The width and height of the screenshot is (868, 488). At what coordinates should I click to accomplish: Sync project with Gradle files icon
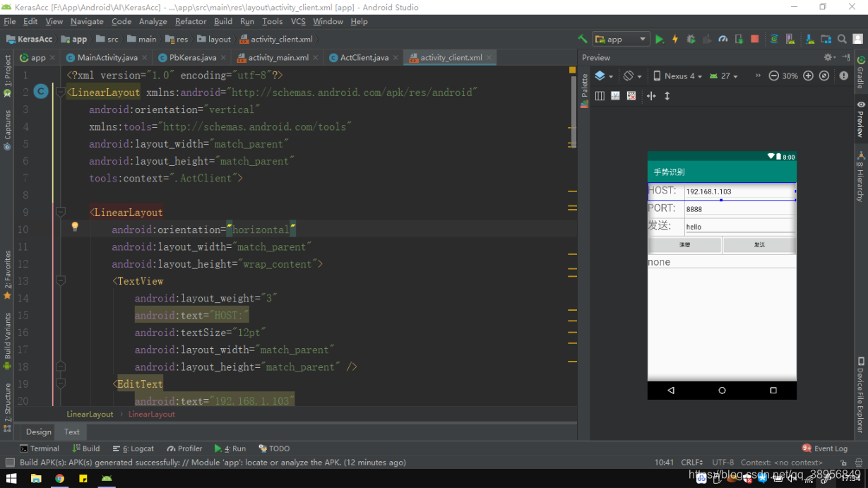(x=774, y=39)
